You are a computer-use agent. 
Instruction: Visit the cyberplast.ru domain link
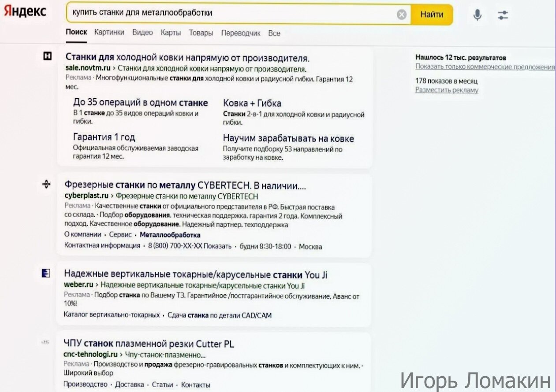pyautogui.click(x=86, y=196)
